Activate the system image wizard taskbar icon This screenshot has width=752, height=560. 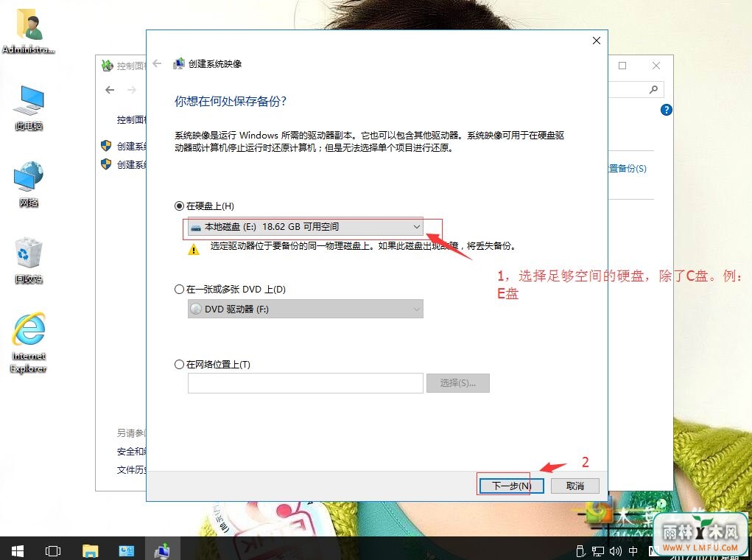click(162, 551)
